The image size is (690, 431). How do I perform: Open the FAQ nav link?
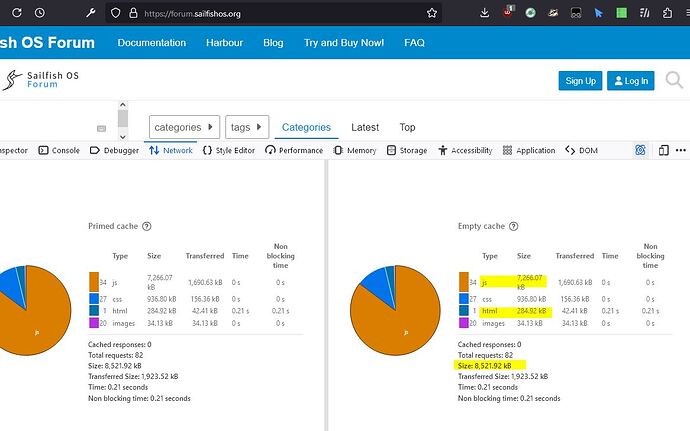(415, 43)
